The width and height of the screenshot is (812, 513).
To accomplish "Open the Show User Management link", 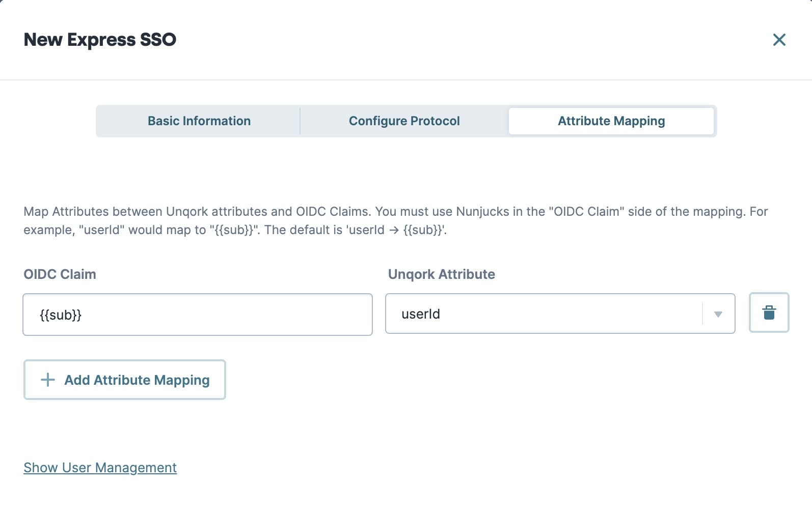I will [x=100, y=468].
